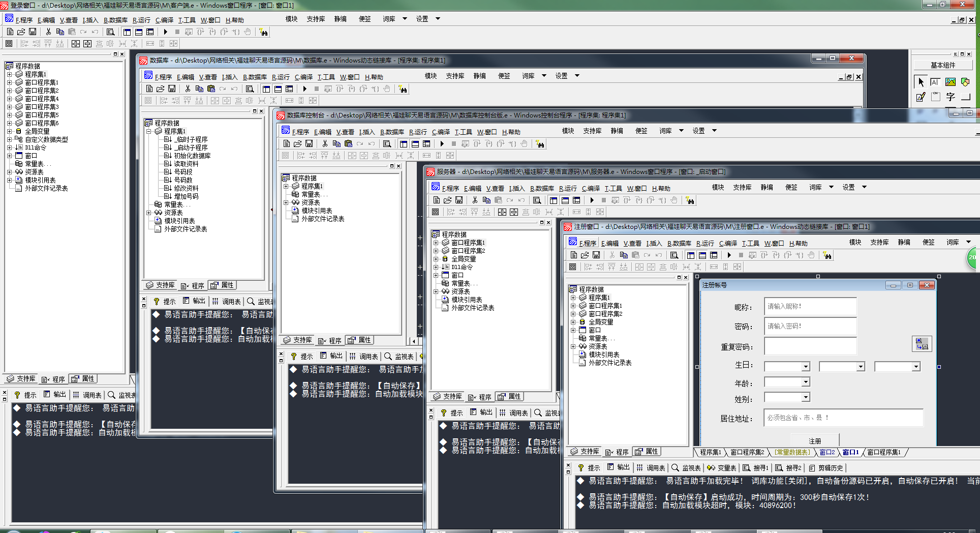Viewport: 980px width, 533px height.
Task: Click Run play icon in 服务器 window toolbar
Action: point(592,200)
